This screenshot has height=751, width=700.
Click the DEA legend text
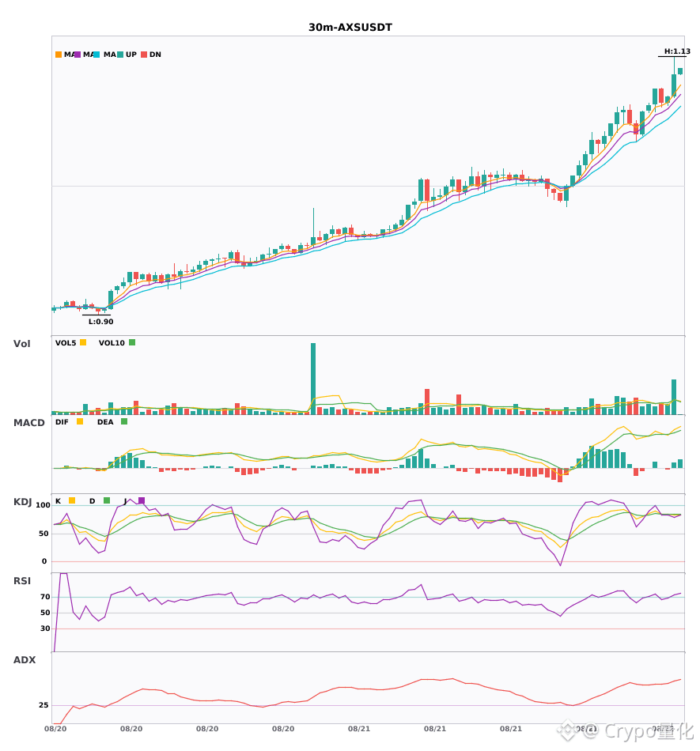tap(105, 422)
